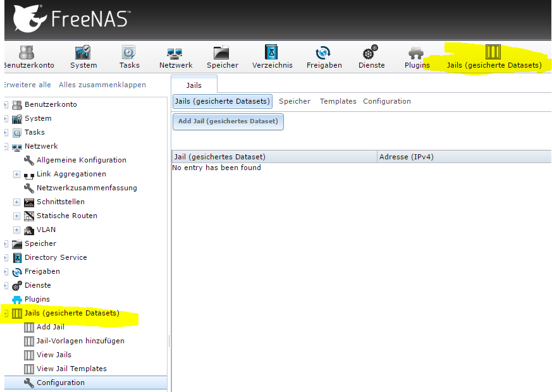Open Add Jail in sidebar tree
The height and width of the screenshot is (392, 552).
pyautogui.click(x=51, y=327)
